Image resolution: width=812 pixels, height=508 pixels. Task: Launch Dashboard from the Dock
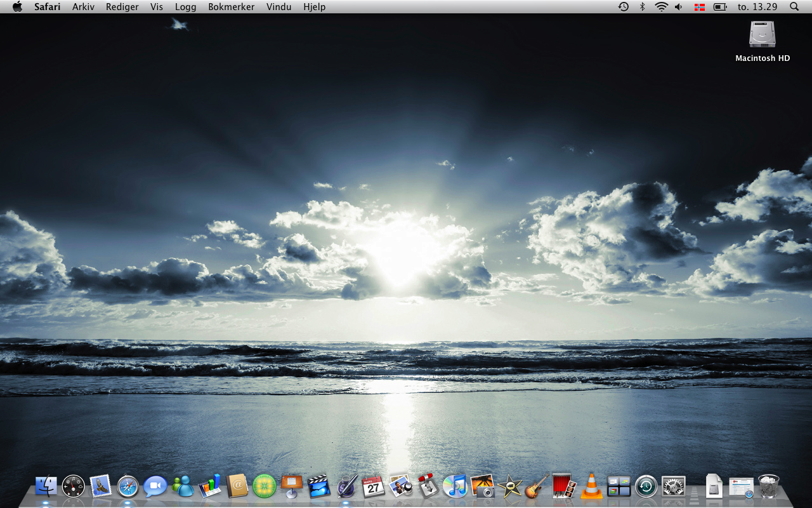(73, 486)
